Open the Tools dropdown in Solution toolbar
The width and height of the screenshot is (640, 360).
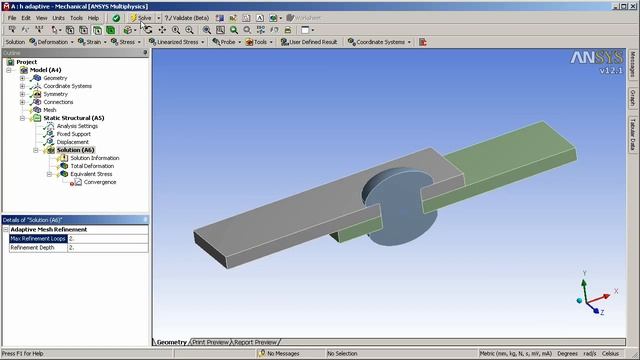click(271, 42)
